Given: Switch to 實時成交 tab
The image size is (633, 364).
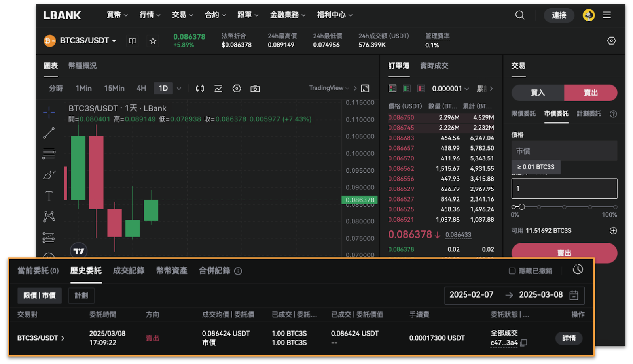Looking at the screenshot, I should click(434, 66).
